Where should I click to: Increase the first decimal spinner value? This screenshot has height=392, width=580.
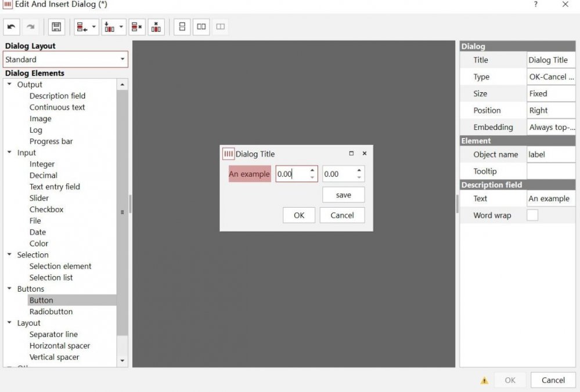click(x=312, y=170)
